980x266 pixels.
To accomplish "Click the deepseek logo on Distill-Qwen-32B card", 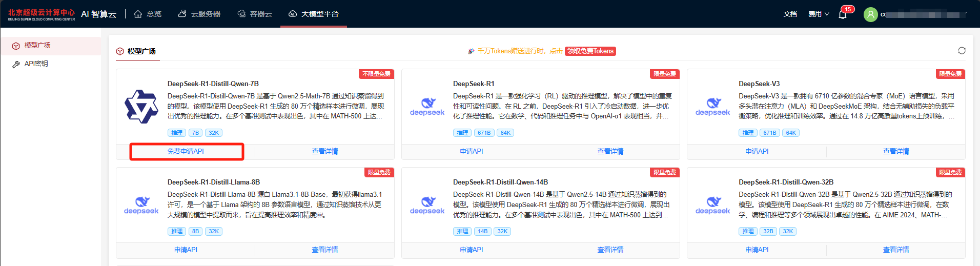I will point(713,205).
